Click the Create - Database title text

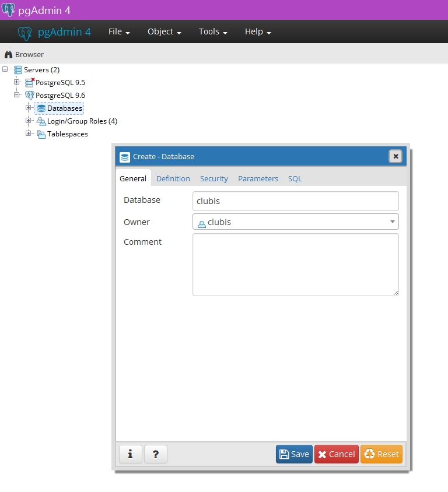tap(163, 157)
